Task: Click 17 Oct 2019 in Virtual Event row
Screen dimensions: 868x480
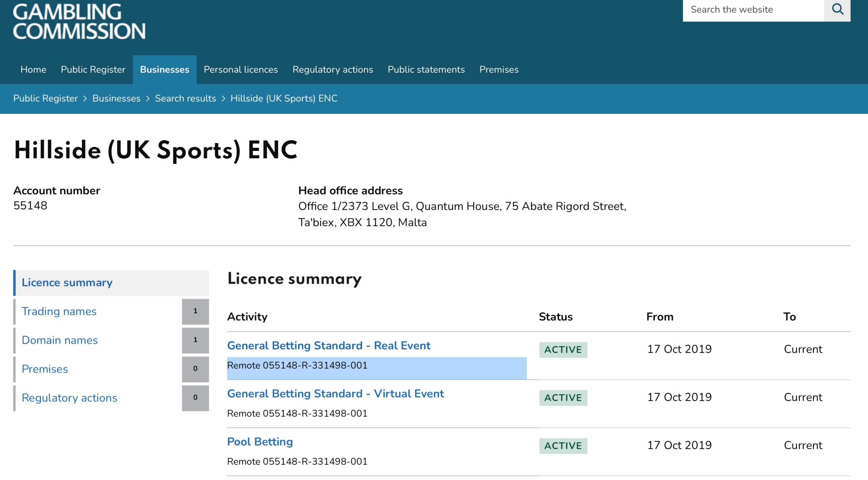Action: [x=679, y=397]
